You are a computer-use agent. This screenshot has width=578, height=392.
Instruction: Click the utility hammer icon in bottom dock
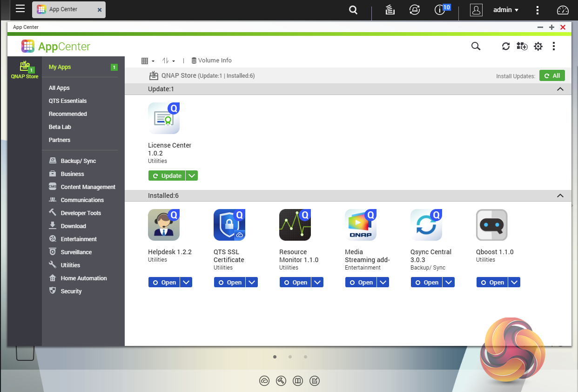click(281, 381)
